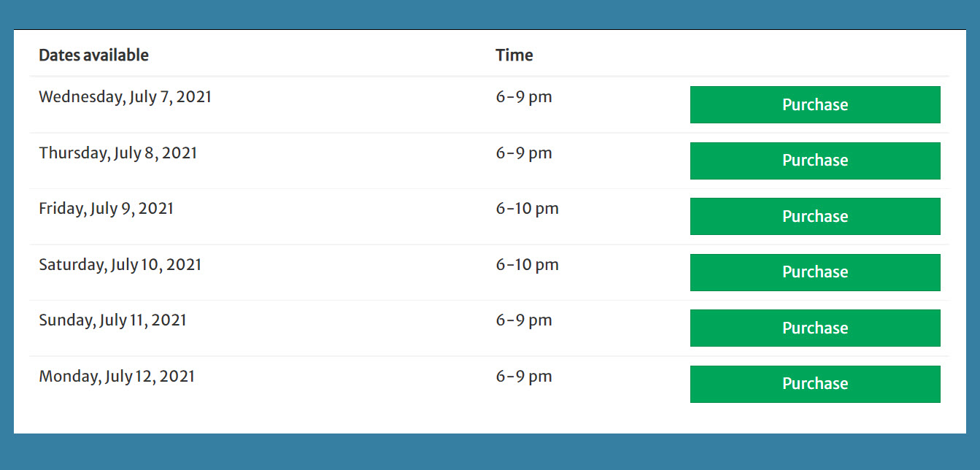
Task: Purchase tickets for Monday, July 12
Action: point(815,384)
